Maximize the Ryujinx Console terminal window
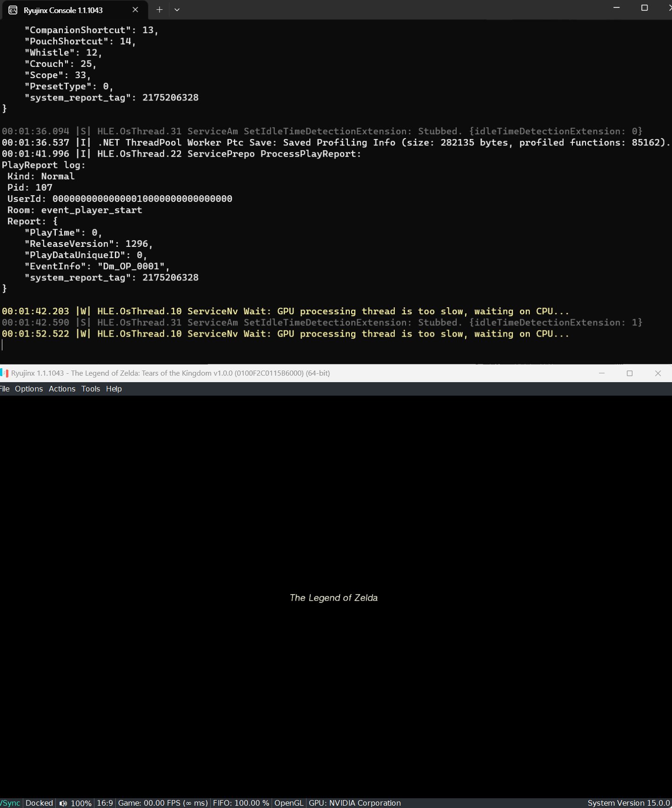The height and width of the screenshot is (808, 672). click(645, 8)
